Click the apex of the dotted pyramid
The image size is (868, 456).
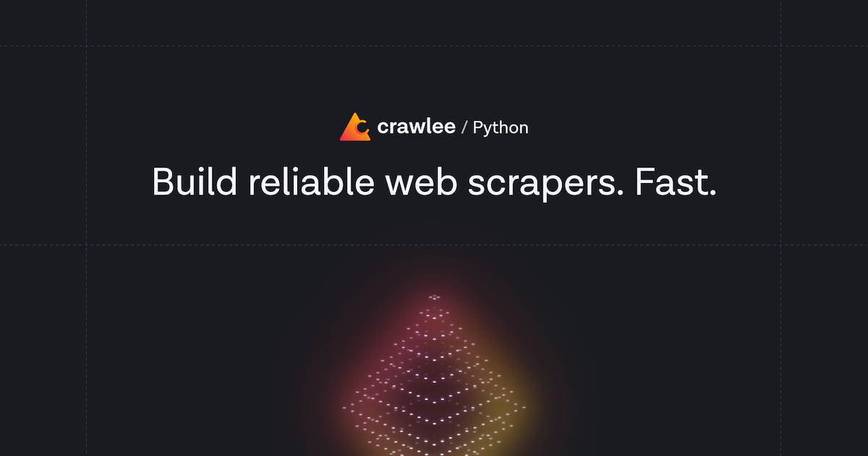click(434, 297)
